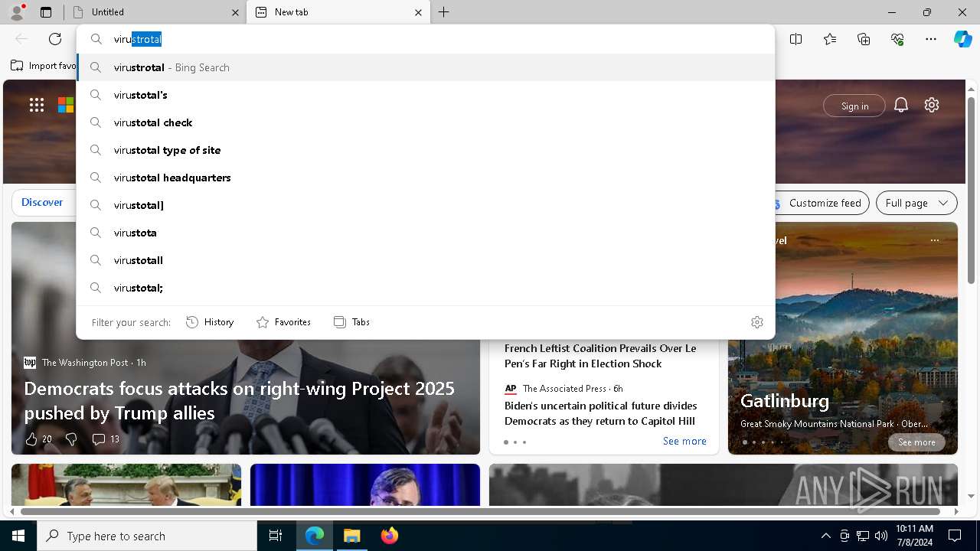This screenshot has height=551, width=980.
Task: Select the virustotall suggestion
Action: [x=426, y=260]
